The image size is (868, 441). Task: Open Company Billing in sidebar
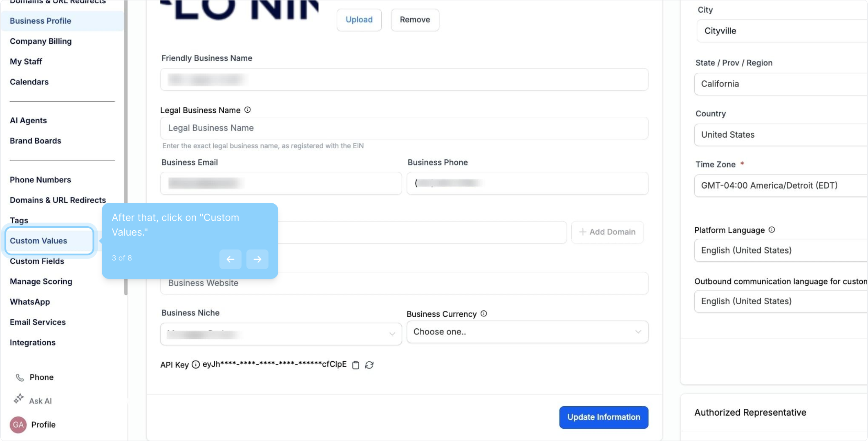(x=41, y=41)
